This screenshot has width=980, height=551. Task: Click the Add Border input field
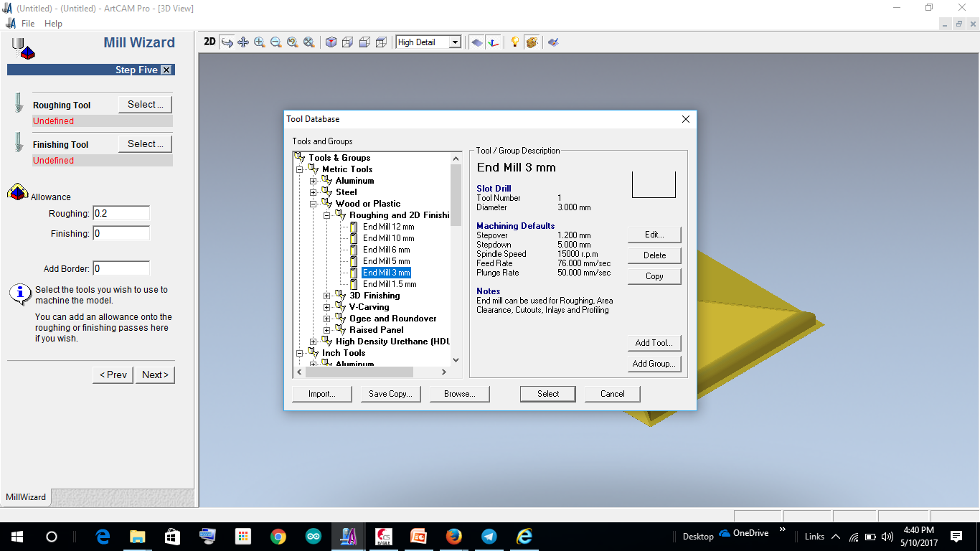(x=121, y=269)
